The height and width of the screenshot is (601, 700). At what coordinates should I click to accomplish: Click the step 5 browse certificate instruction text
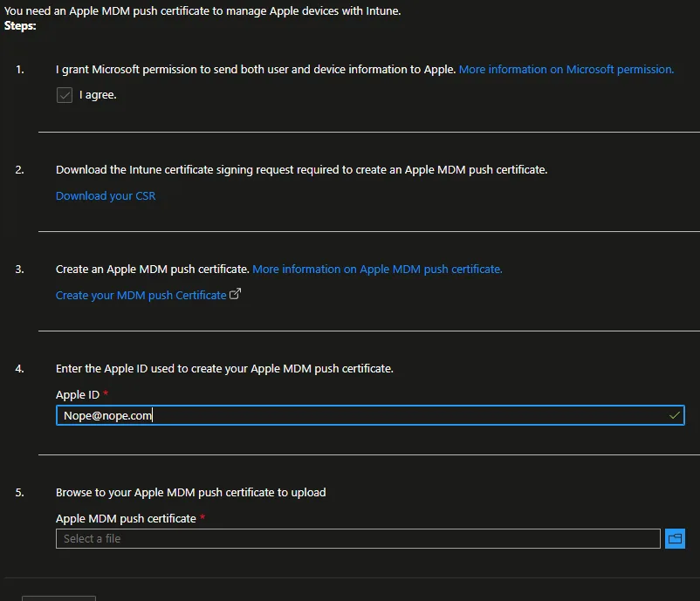(190, 492)
